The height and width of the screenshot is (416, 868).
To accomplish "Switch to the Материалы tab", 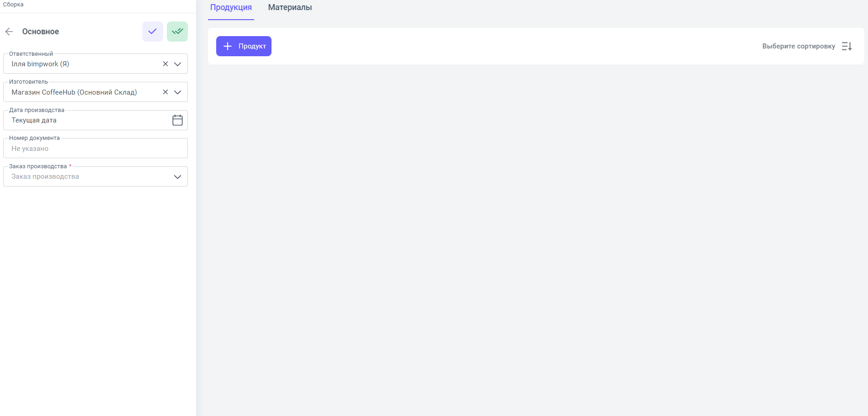I will pos(290,8).
